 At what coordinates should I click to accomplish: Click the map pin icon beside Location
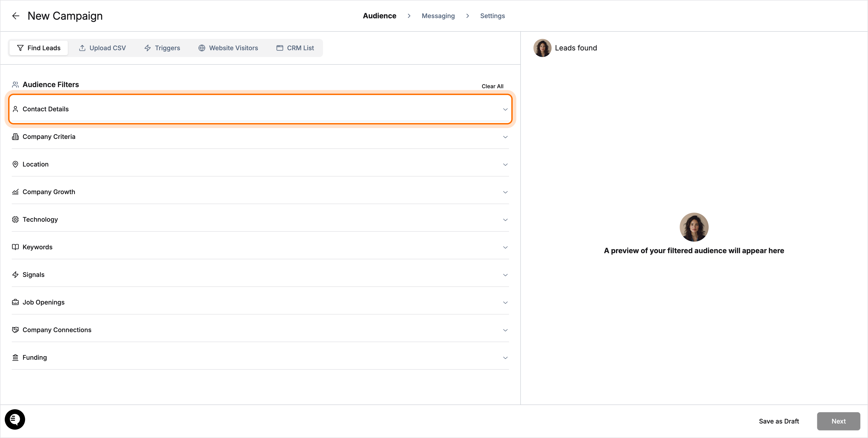[15, 164]
